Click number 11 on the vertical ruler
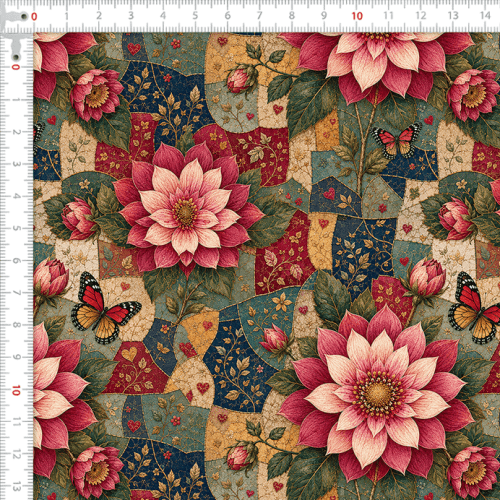The image size is (500, 500). 16,422
